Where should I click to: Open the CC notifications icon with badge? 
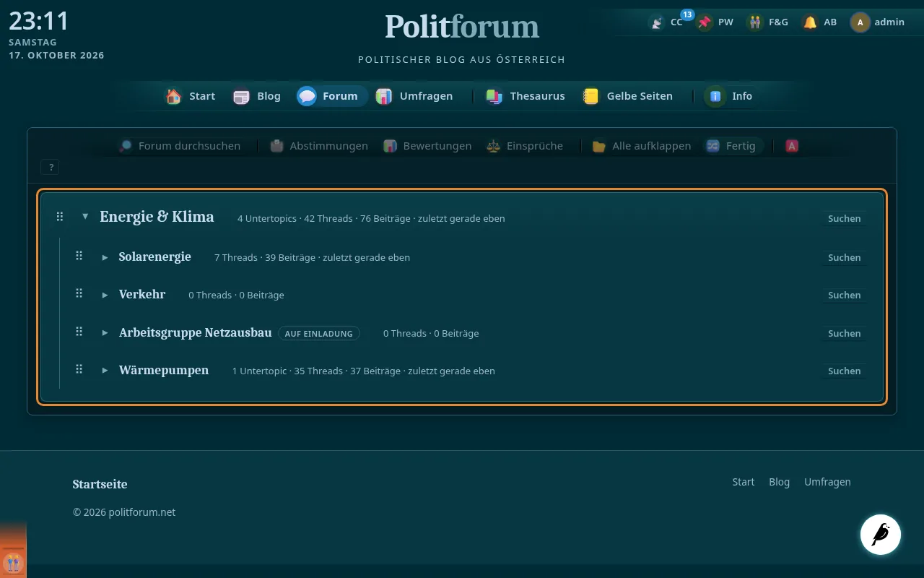click(x=657, y=22)
